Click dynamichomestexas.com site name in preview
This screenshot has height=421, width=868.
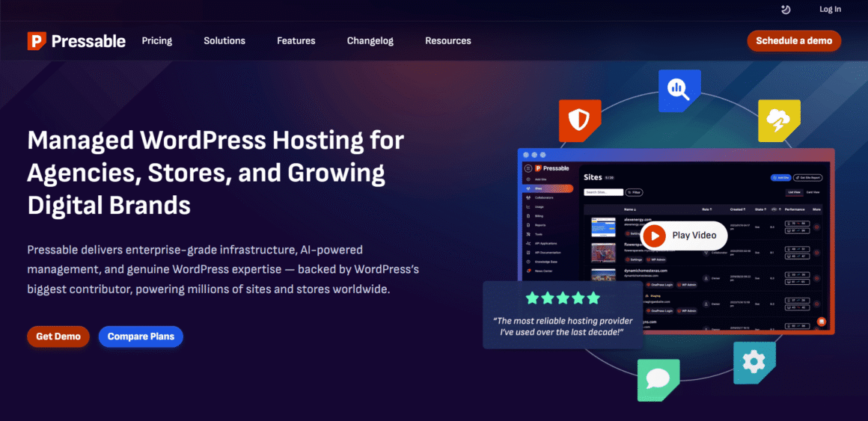pos(646,271)
